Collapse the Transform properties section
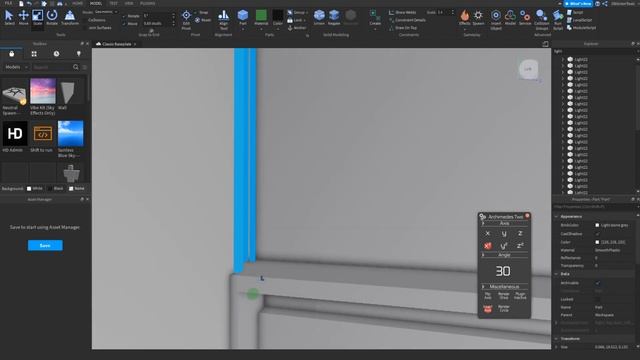 556,338
